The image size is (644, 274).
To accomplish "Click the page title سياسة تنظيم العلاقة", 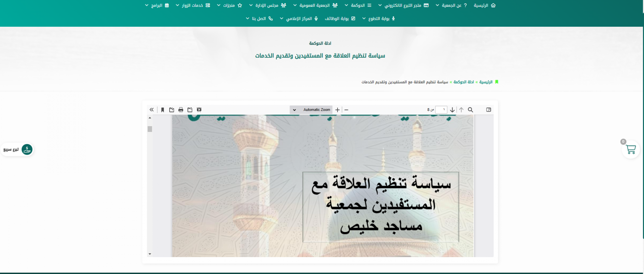I will pos(320,55).
